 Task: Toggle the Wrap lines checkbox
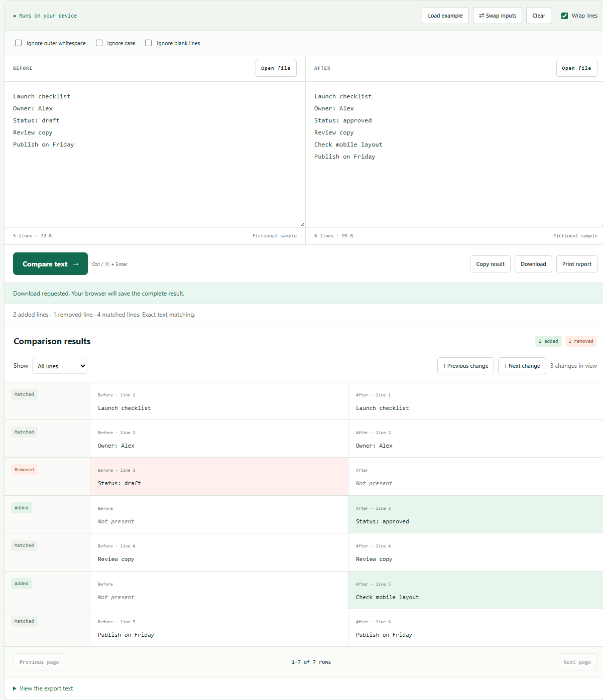tap(564, 16)
